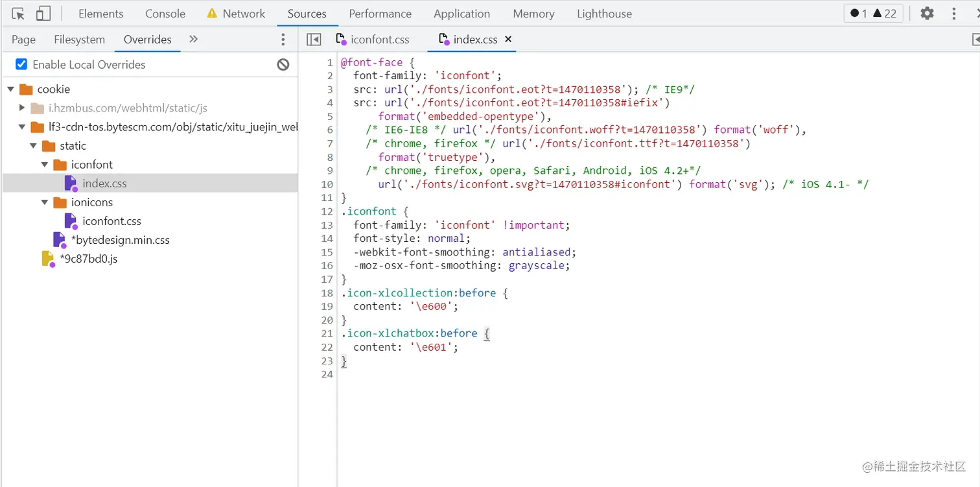980x487 pixels.
Task: Show the Page navigator tab
Action: coord(23,40)
